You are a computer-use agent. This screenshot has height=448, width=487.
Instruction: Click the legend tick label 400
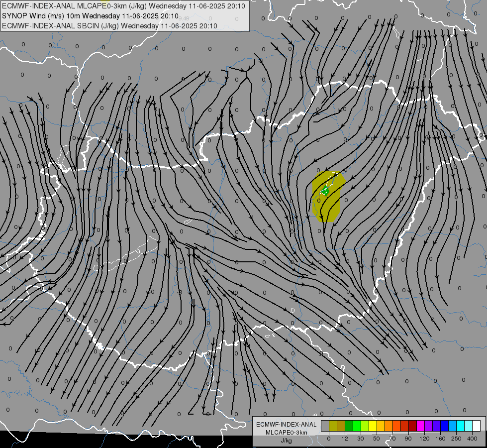[472, 439]
